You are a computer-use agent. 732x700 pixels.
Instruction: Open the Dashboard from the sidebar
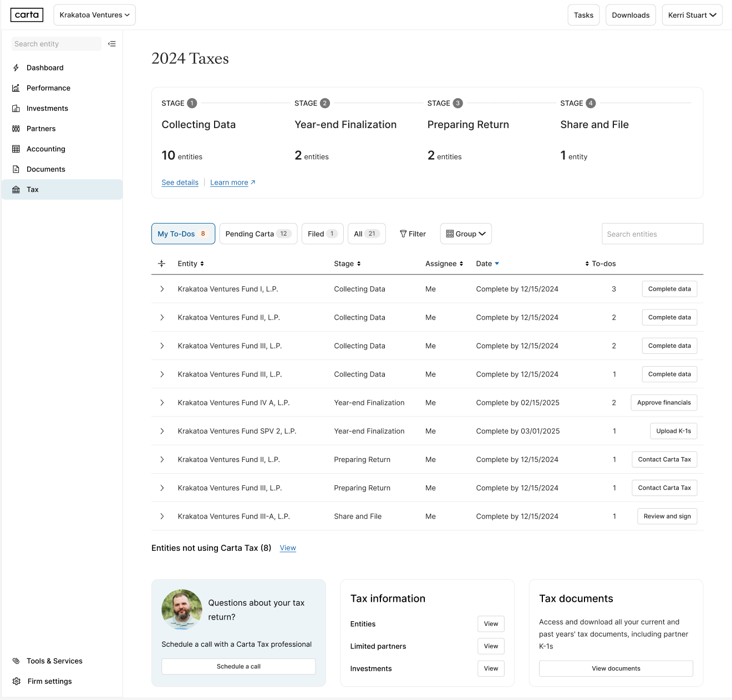pyautogui.click(x=17, y=68)
